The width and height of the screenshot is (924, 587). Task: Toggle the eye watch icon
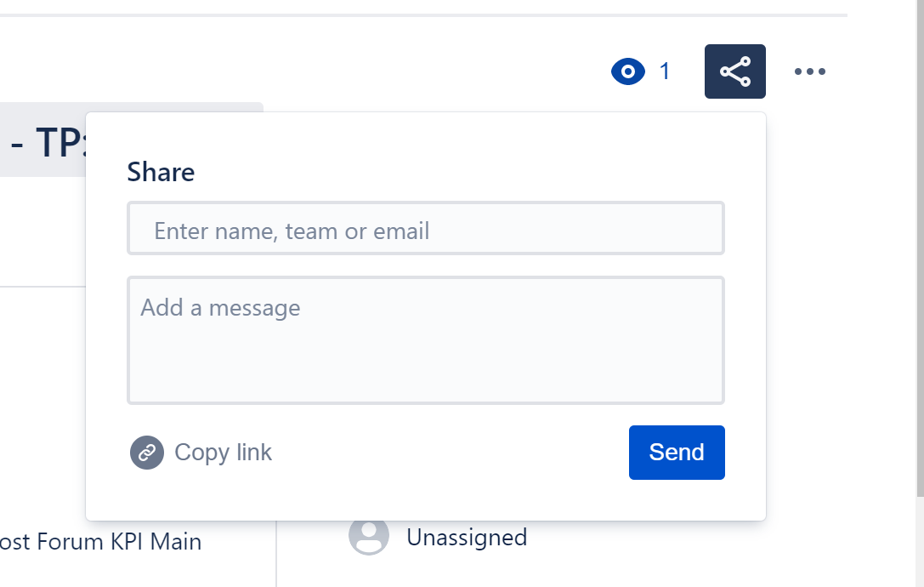(x=627, y=71)
